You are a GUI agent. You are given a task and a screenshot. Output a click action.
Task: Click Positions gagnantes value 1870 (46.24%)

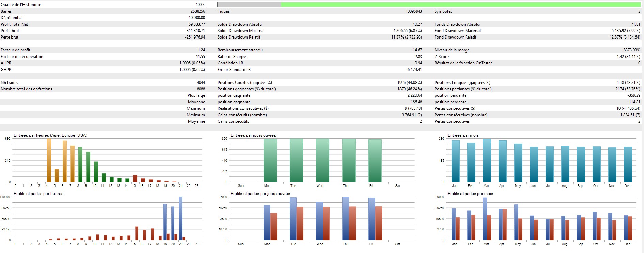click(410, 89)
